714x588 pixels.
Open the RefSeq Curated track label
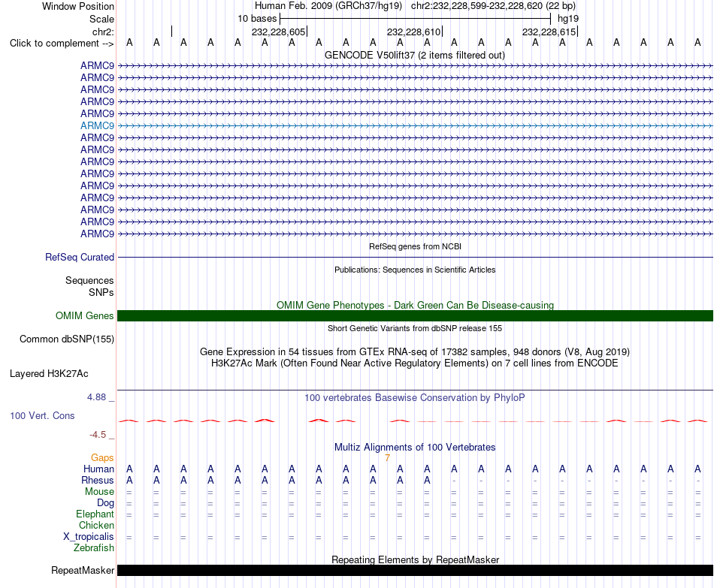pos(80,257)
